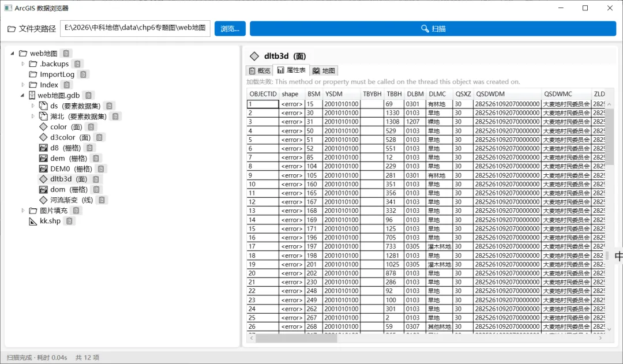
Task: Expand the 湖北 feature dataset
Action: tap(33, 117)
